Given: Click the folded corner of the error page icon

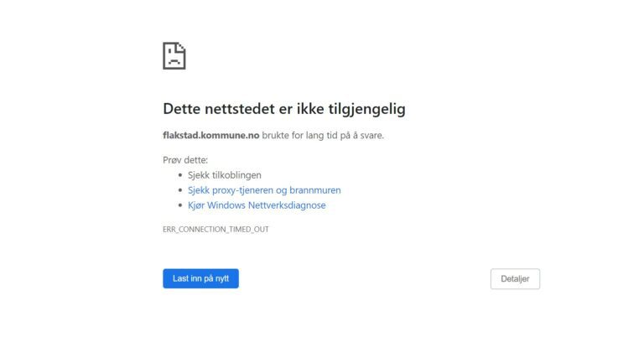Looking at the screenshot, I should pos(181,47).
